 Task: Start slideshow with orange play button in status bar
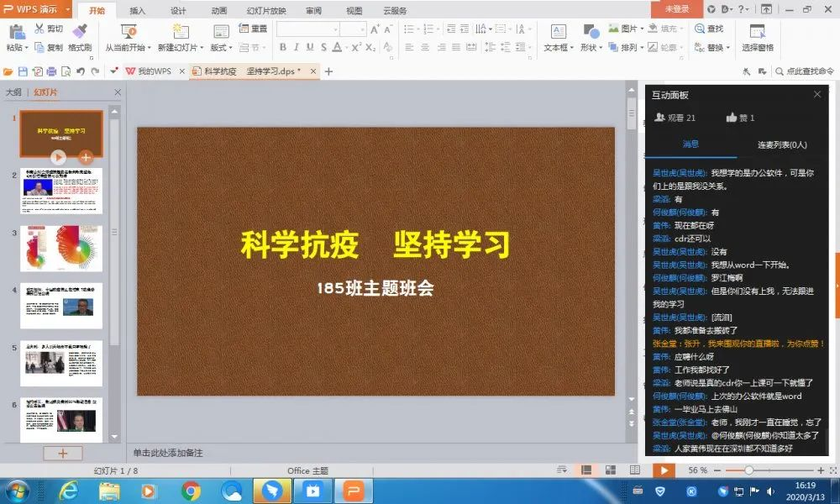(663, 470)
